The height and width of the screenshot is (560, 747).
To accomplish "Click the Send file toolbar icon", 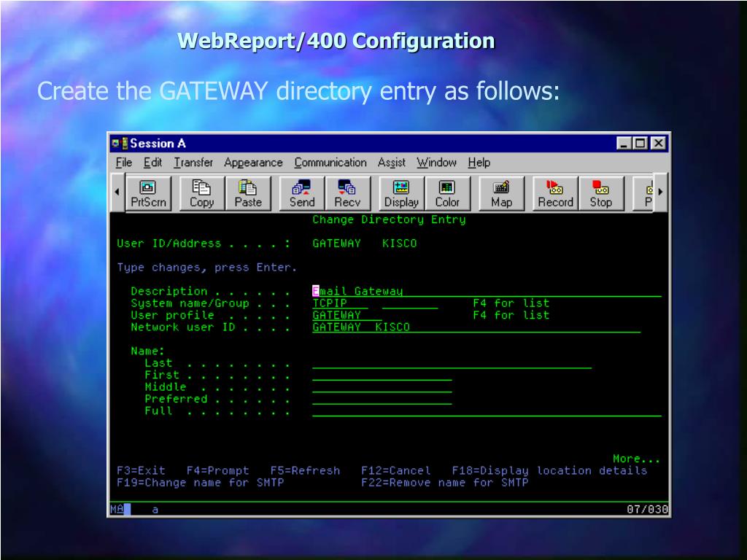I will point(302,192).
